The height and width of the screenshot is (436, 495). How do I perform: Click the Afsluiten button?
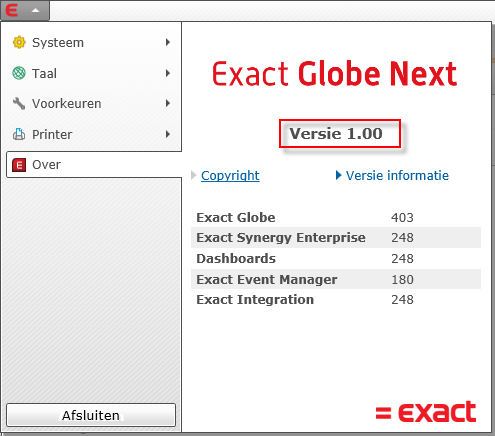click(91, 415)
